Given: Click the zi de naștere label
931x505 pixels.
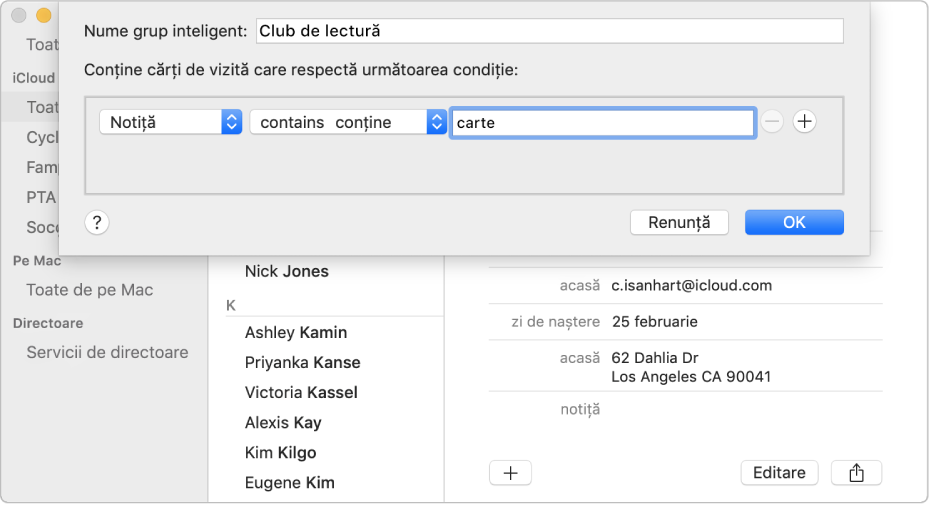Looking at the screenshot, I should 556,322.
